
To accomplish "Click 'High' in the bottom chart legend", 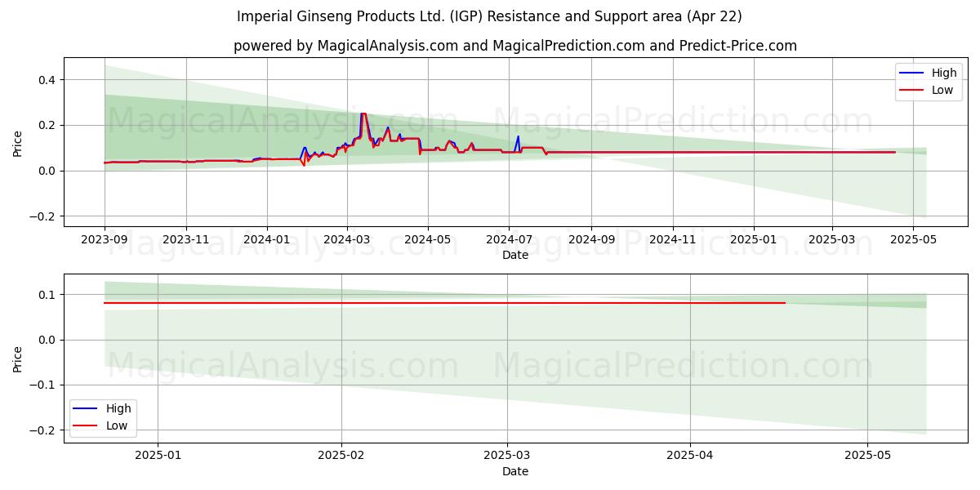I will [x=118, y=408].
